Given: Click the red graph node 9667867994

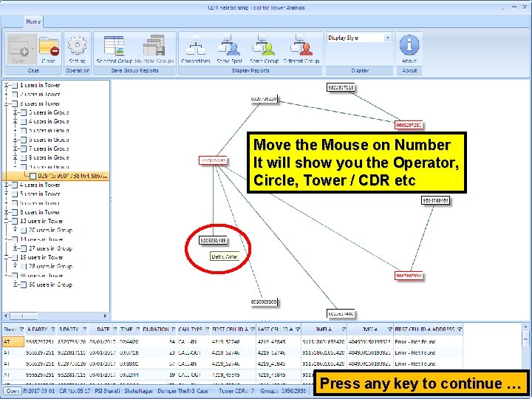Looking at the screenshot, I should 409,276.
